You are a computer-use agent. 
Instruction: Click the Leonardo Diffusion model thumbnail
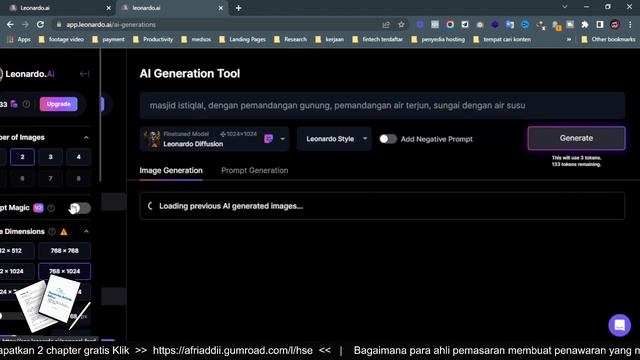click(x=152, y=139)
